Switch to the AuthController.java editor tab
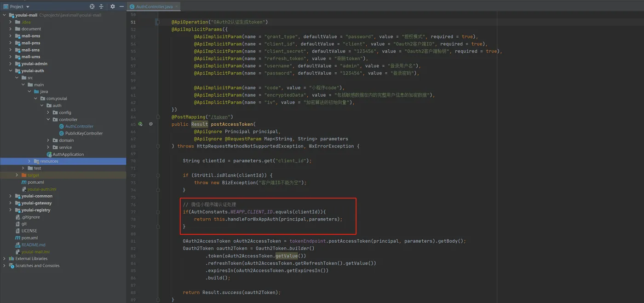Image resolution: width=644 pixels, height=303 pixels. coord(154,6)
